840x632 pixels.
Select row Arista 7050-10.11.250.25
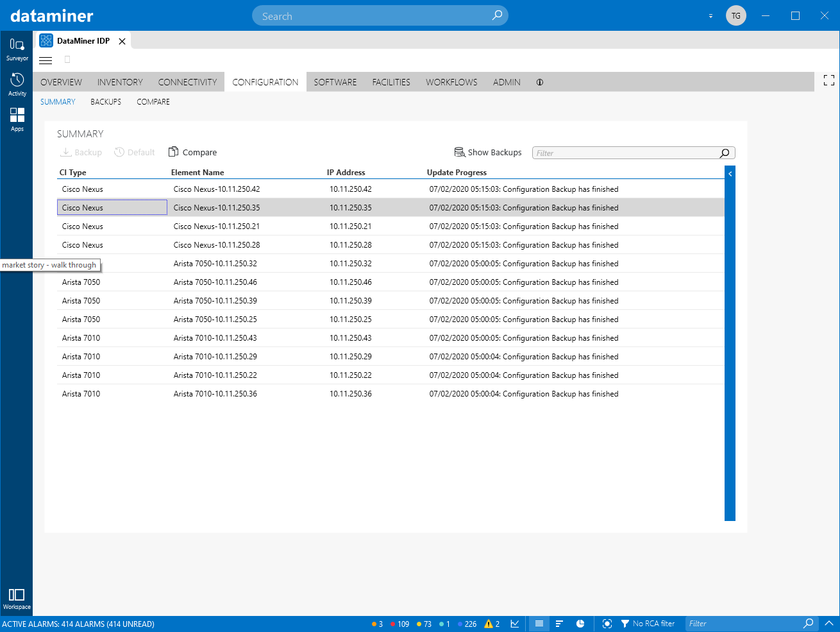coord(391,320)
